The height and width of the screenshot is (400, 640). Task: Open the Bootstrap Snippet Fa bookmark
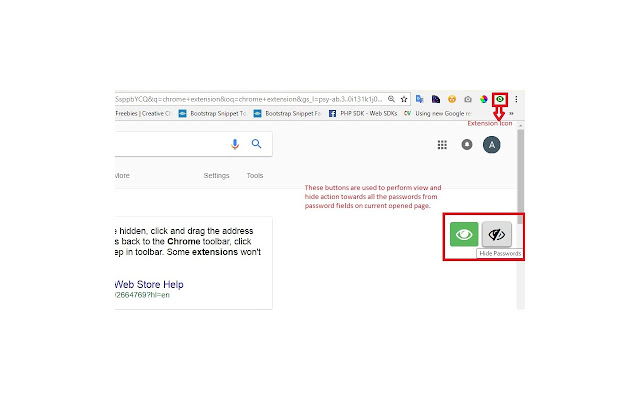287,113
